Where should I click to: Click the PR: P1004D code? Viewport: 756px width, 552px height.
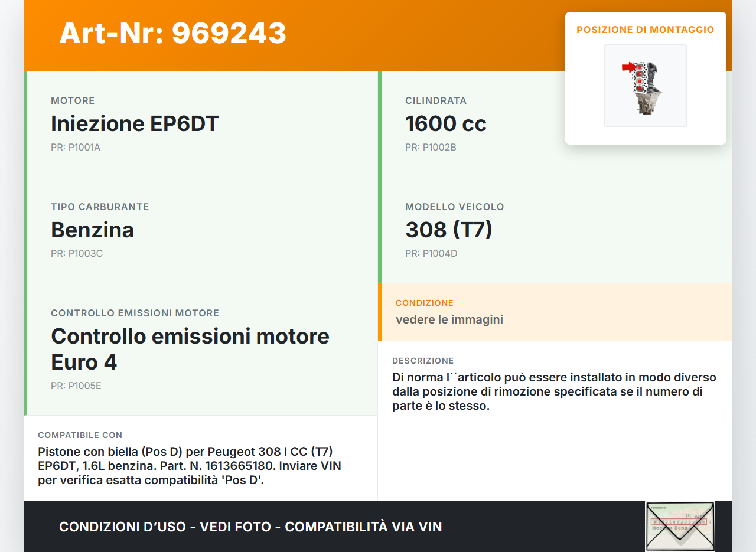coord(431,253)
